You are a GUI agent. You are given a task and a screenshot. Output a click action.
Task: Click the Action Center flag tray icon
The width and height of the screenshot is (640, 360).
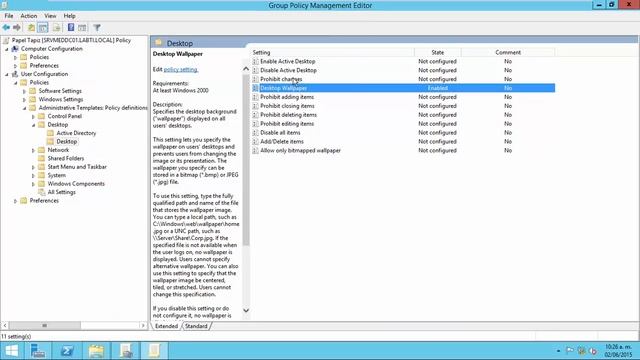pos(569,351)
